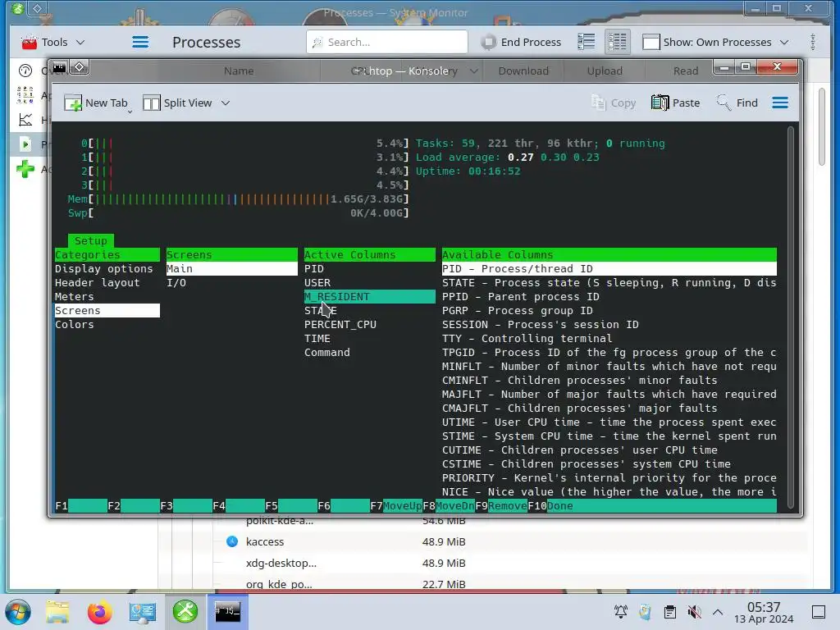The height and width of the screenshot is (630, 840).
Task: Select Colors category in htop
Action: tap(75, 325)
